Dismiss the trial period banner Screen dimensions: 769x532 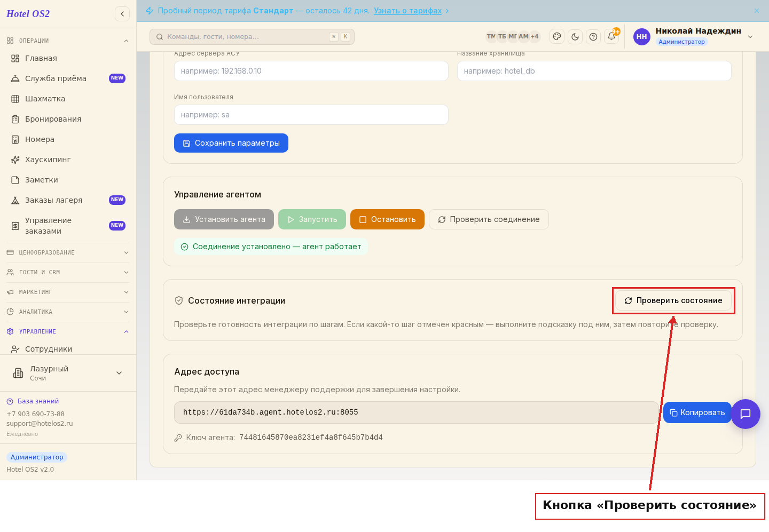757,11
